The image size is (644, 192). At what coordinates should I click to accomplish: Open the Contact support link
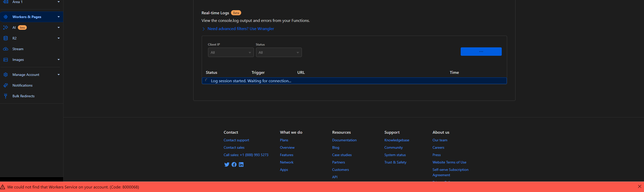coord(236,140)
